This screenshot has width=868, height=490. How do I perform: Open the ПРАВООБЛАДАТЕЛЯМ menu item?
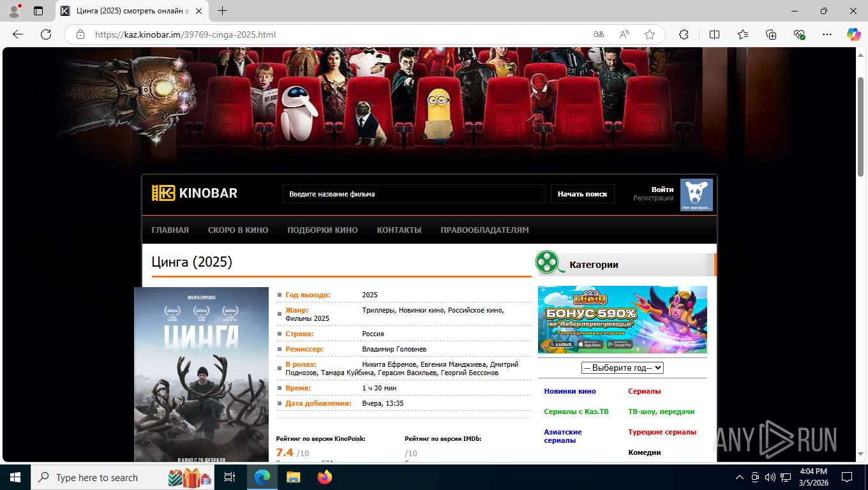tap(484, 230)
